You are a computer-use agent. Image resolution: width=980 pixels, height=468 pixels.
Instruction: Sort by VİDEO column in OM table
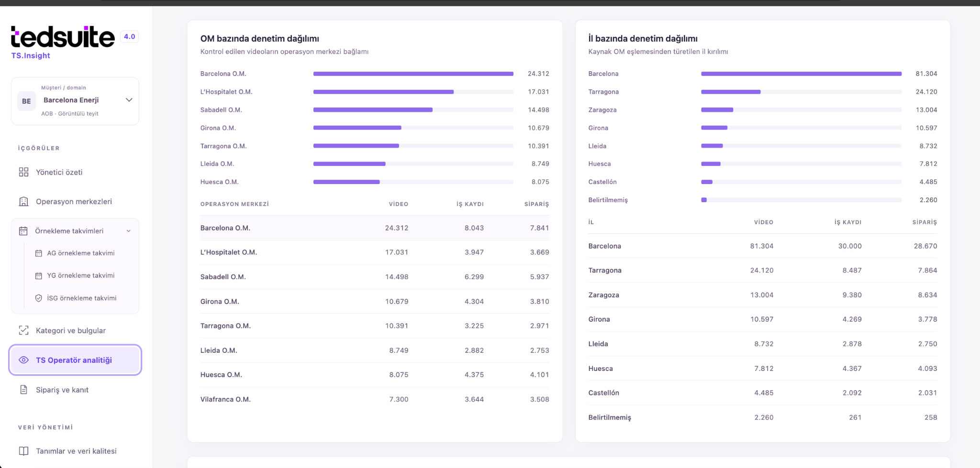tap(398, 204)
